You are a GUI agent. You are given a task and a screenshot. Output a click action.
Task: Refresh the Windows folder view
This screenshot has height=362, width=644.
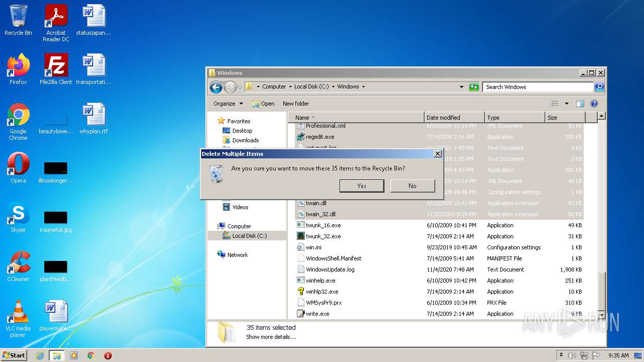click(474, 87)
